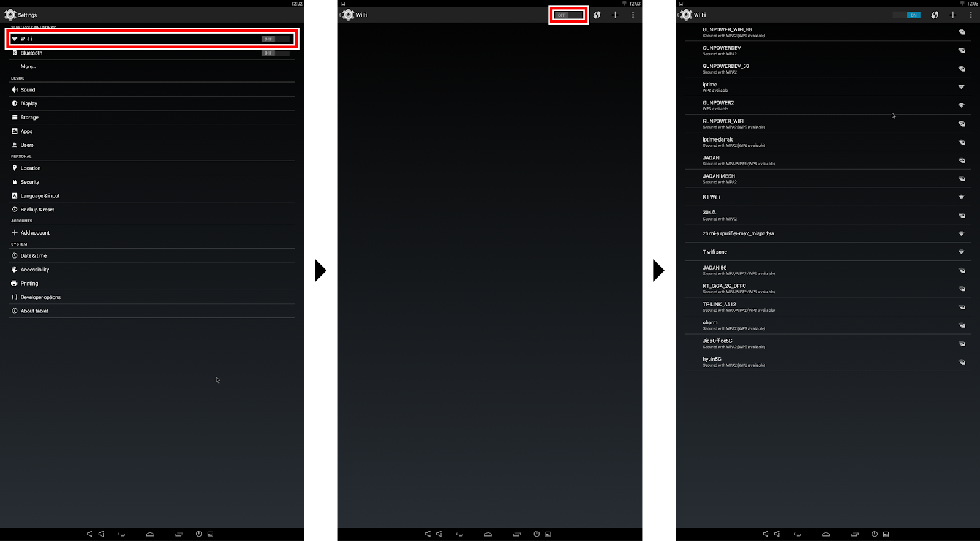Turn off the blue ON switch in right Wi-Fi screen
980x541 pixels.
tap(907, 15)
